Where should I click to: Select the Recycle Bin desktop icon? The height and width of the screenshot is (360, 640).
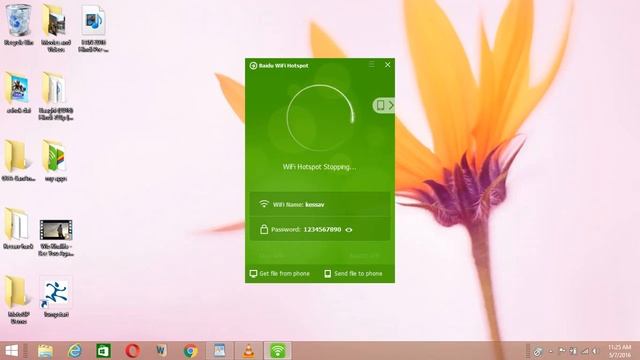pos(18,24)
